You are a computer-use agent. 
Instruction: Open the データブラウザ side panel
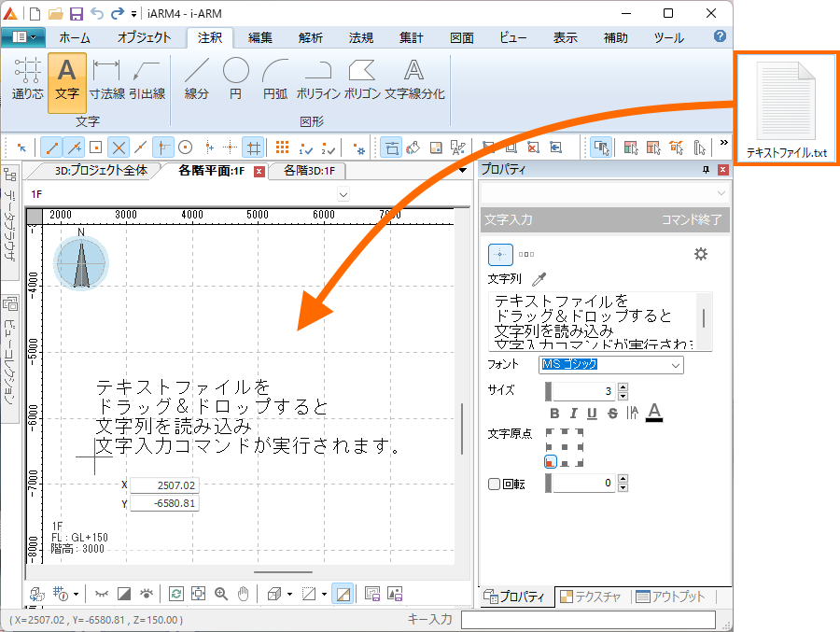9,221
